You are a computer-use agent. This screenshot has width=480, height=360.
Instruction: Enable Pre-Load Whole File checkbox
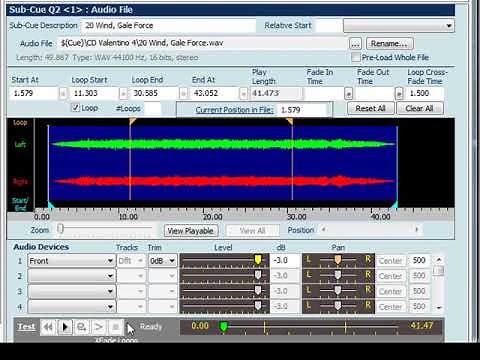pos(355,57)
